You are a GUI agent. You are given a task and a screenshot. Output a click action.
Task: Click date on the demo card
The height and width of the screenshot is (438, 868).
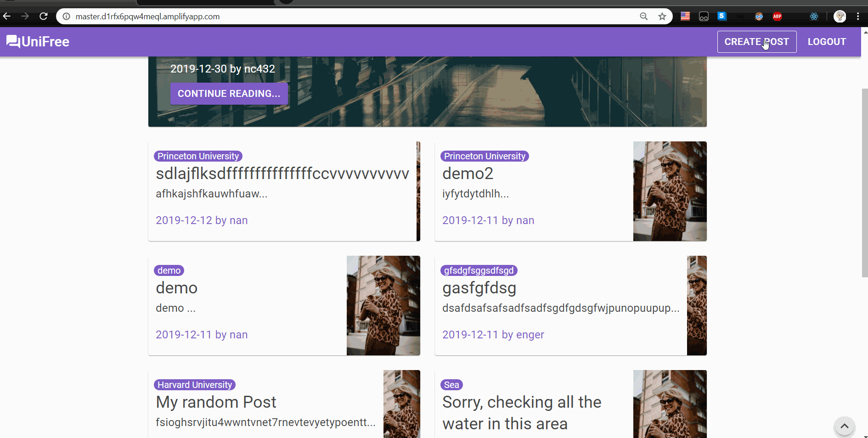[x=202, y=335]
